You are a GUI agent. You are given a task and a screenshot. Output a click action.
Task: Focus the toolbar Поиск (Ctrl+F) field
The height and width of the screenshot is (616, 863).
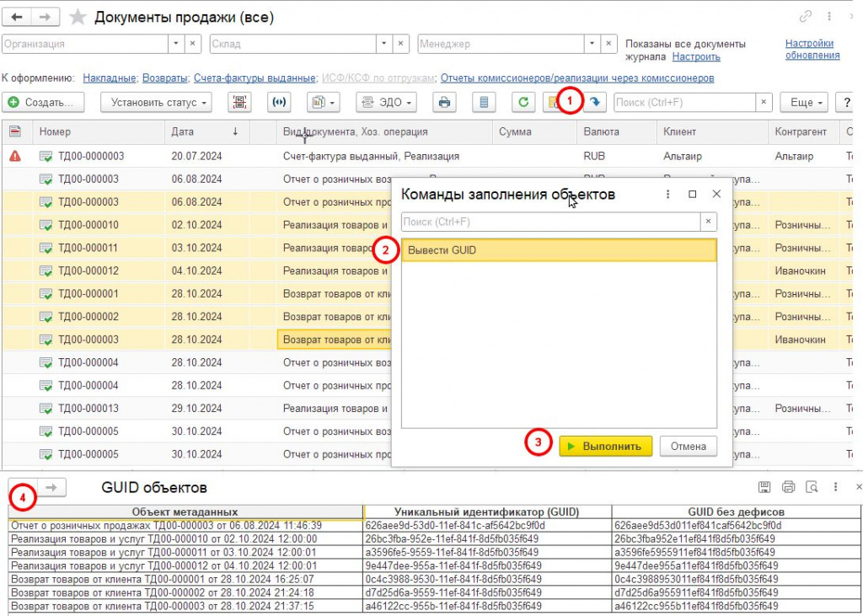point(684,103)
